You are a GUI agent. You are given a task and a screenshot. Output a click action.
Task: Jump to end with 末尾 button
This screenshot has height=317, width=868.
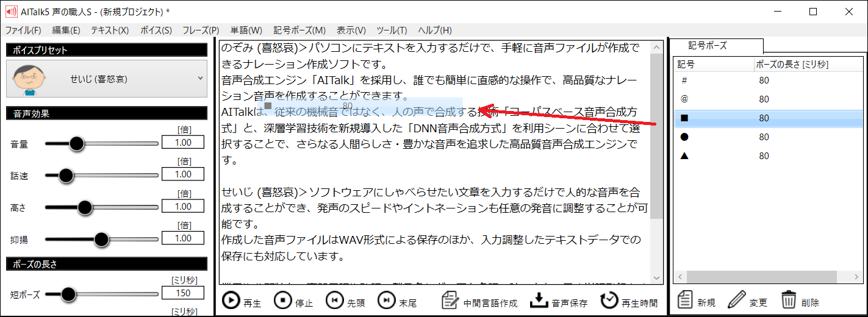tap(397, 301)
